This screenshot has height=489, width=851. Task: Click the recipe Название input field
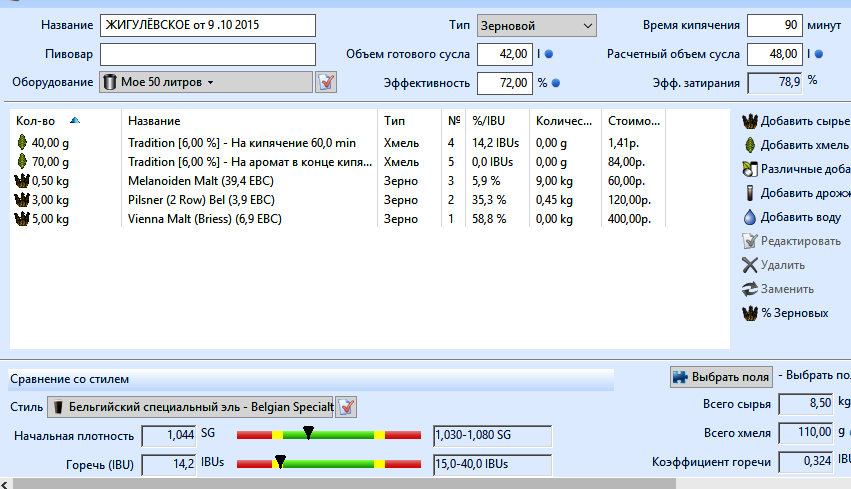click(x=208, y=25)
